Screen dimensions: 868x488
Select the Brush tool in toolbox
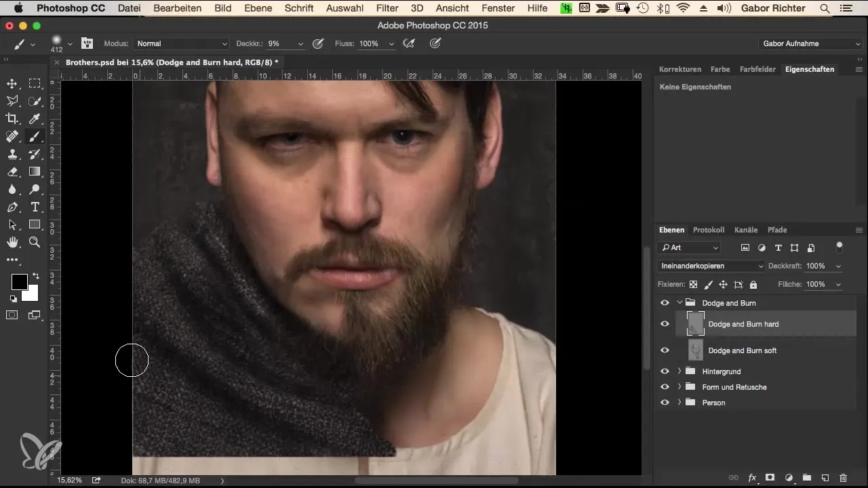tap(35, 137)
